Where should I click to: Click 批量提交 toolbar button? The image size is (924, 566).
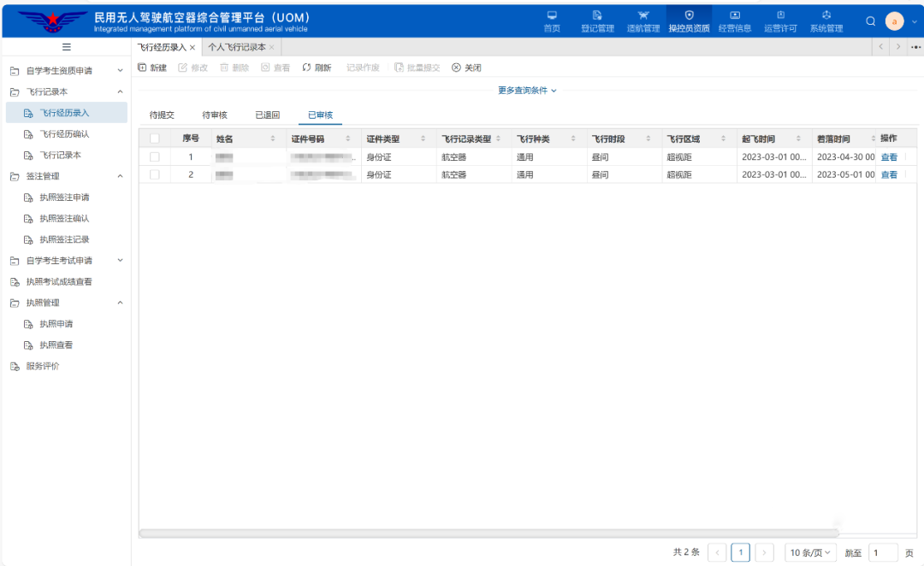click(418, 68)
